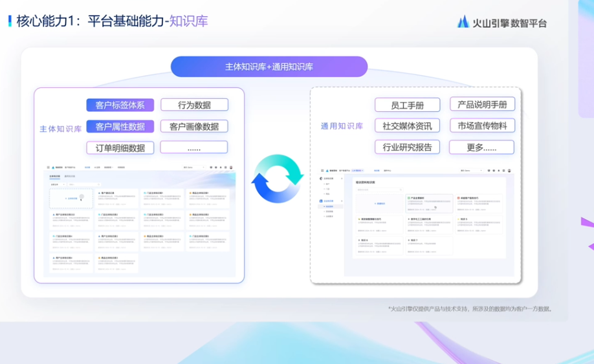Select the 行业研究报告 tag
The width and height of the screenshot is (594, 364).
pos(407,147)
